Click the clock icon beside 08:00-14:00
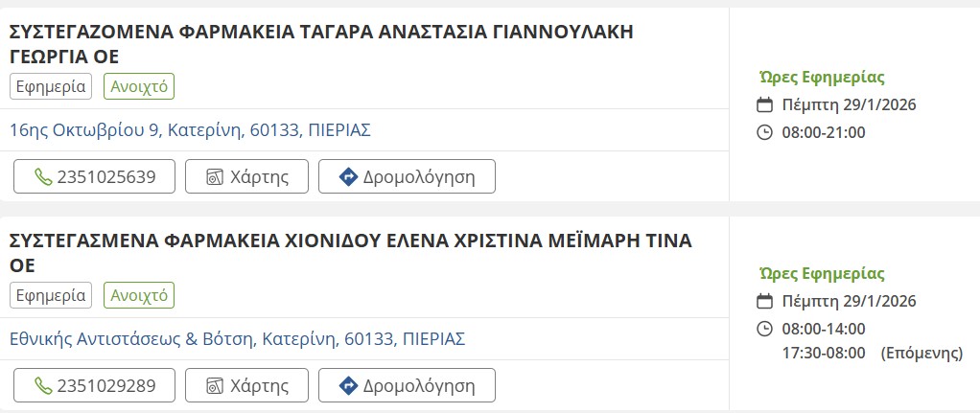This screenshot has height=413, width=980. (764, 329)
